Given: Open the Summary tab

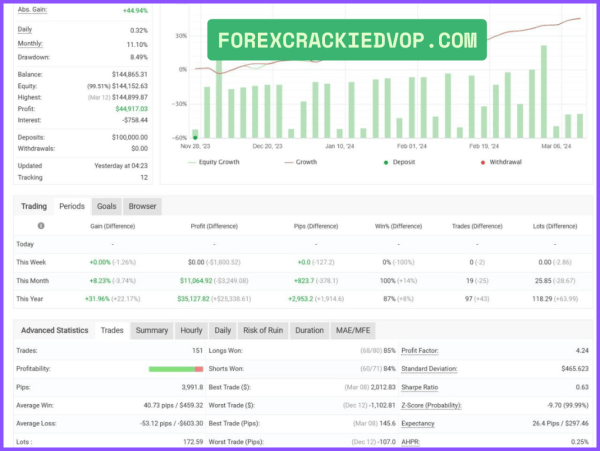Looking at the screenshot, I should (152, 330).
